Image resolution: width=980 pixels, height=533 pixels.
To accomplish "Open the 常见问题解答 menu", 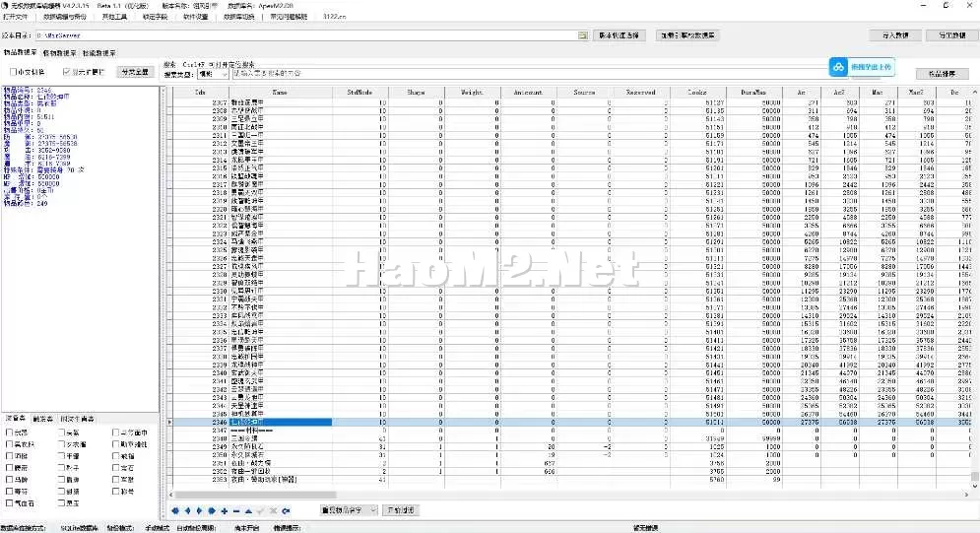I will (x=289, y=16).
